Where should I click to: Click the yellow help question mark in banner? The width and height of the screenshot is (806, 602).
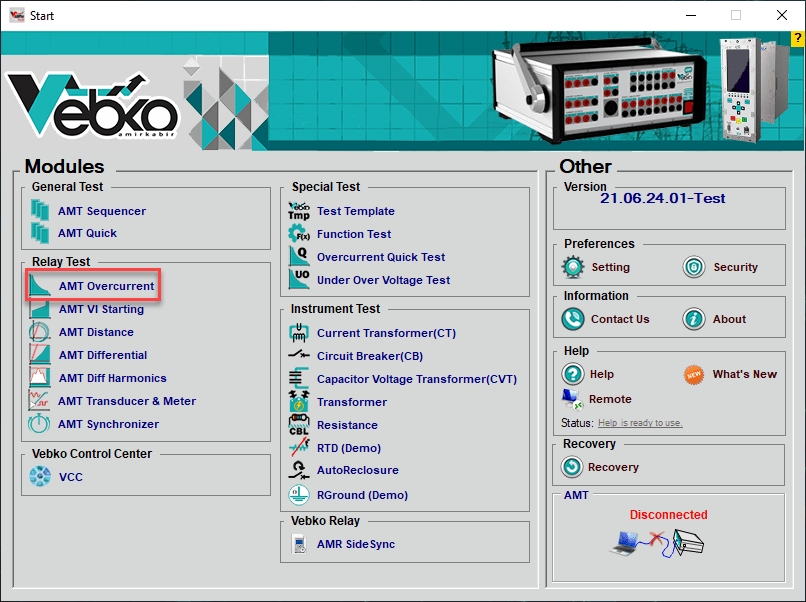[x=797, y=38]
